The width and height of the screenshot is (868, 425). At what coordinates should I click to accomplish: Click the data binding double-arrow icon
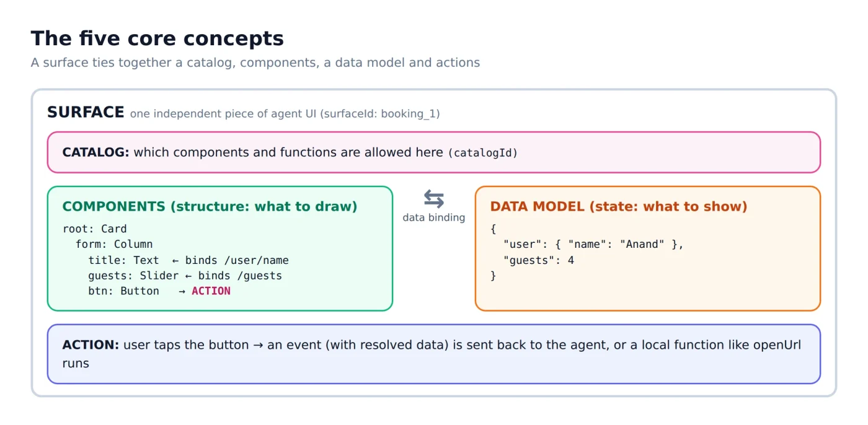434,199
